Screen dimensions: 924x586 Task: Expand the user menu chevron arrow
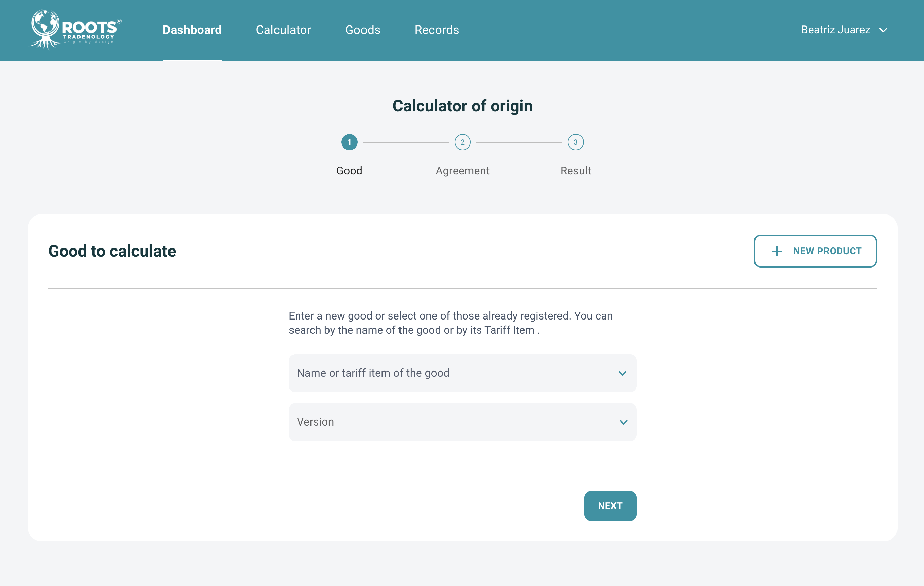click(883, 30)
